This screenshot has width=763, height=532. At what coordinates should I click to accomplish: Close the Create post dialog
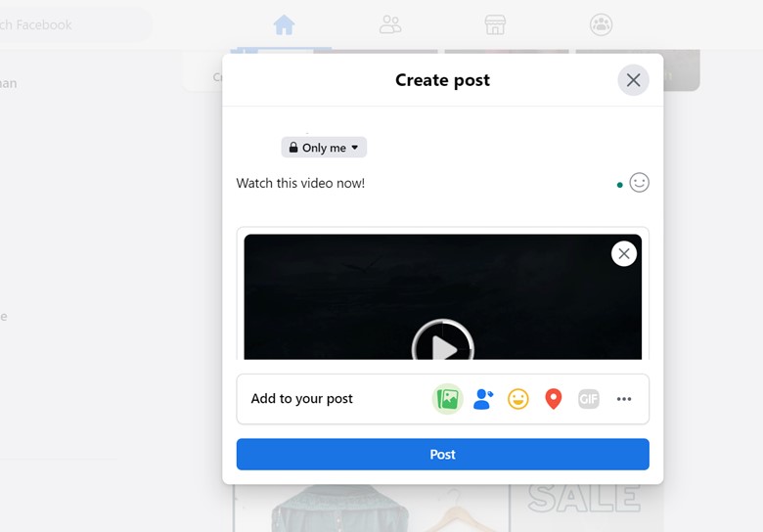(633, 80)
